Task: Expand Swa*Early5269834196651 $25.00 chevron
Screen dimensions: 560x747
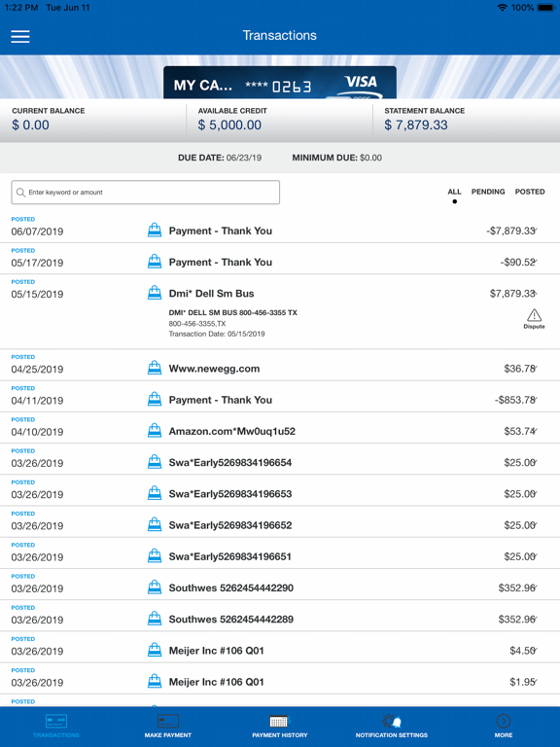Action: [536, 556]
